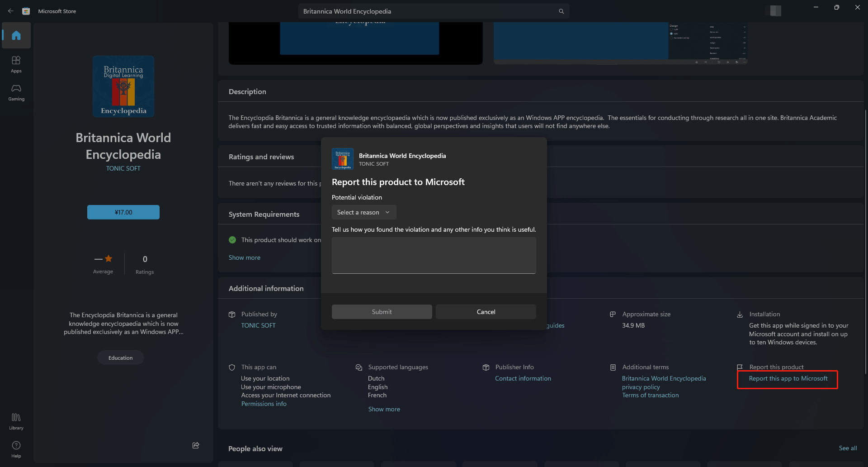Click the Report this product flag icon
Viewport: 868px width, 467px height.
click(x=740, y=367)
